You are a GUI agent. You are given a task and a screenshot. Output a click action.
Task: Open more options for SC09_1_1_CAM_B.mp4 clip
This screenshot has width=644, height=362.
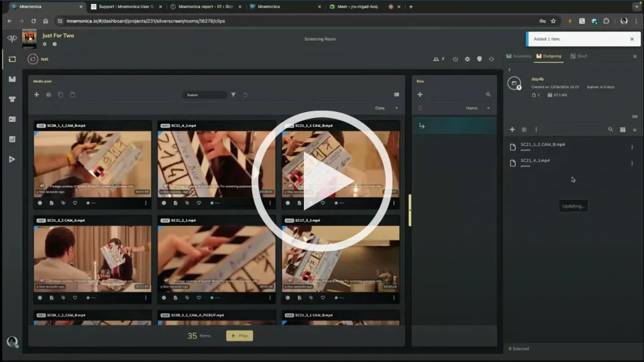pos(146,202)
